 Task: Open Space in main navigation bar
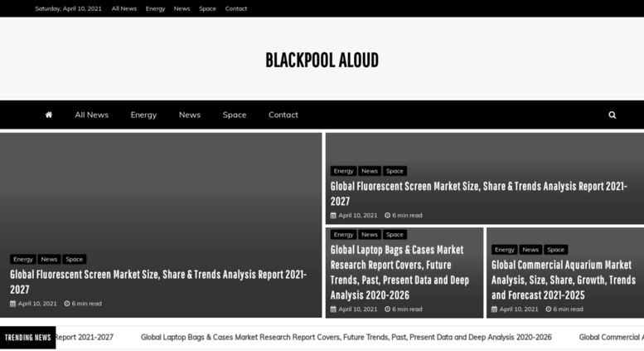(x=235, y=115)
